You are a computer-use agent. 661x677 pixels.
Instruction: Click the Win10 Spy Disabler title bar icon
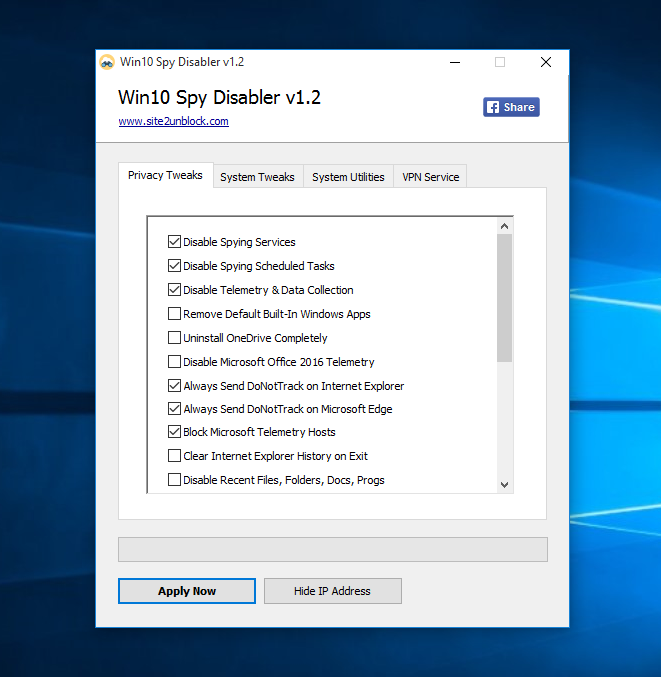107,62
